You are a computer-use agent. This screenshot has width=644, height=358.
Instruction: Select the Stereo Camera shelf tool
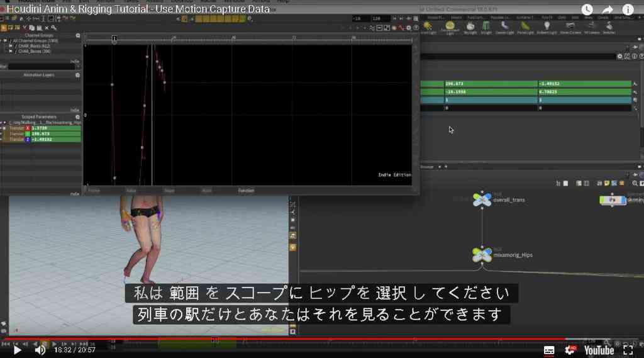(570, 28)
